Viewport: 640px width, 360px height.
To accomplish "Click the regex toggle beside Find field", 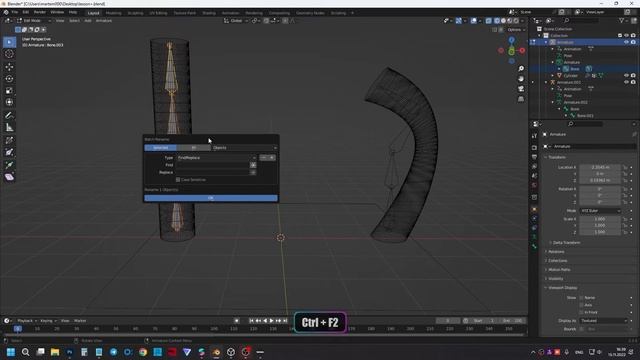I will [253, 165].
